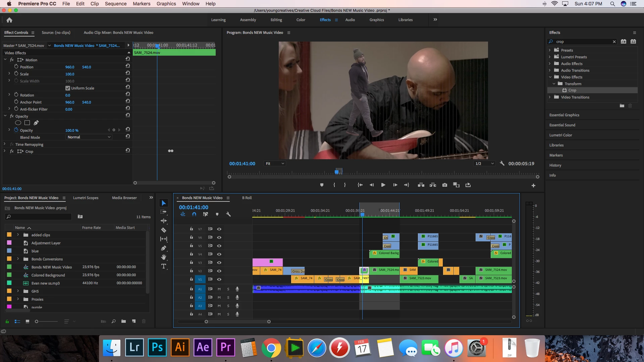
Task: Open the Blend Mode dropdown
Action: click(x=89, y=137)
